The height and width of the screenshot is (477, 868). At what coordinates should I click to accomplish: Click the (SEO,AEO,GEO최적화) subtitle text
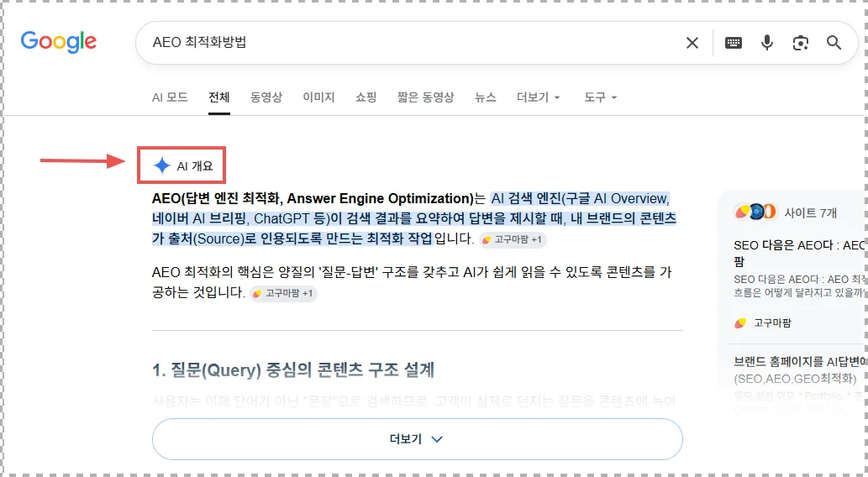click(x=795, y=379)
